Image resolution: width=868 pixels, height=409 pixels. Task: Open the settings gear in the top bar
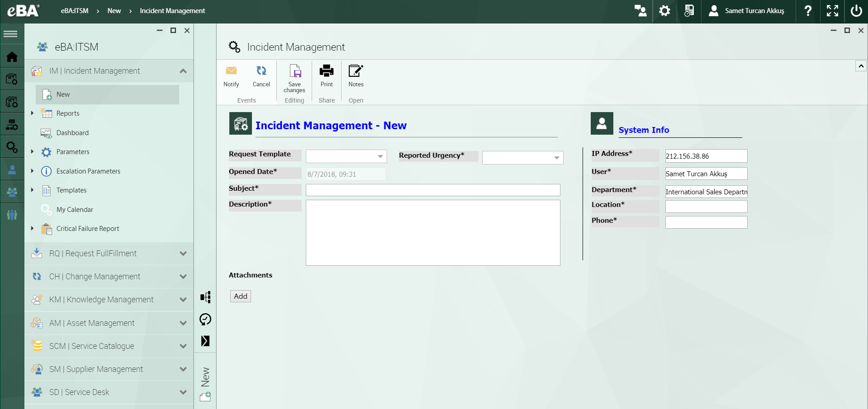coord(664,11)
